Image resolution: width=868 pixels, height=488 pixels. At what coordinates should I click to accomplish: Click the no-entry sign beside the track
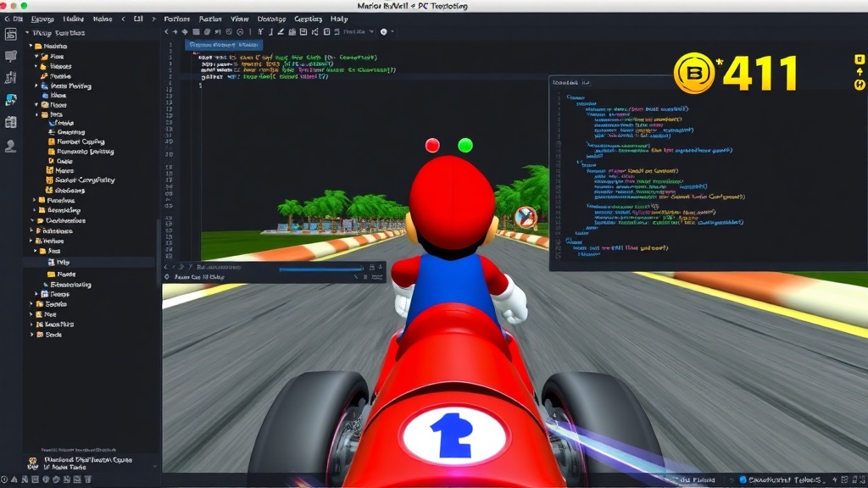(x=526, y=217)
